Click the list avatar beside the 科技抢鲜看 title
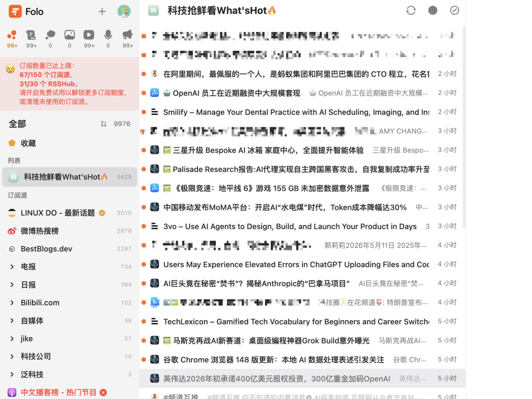 point(153,10)
